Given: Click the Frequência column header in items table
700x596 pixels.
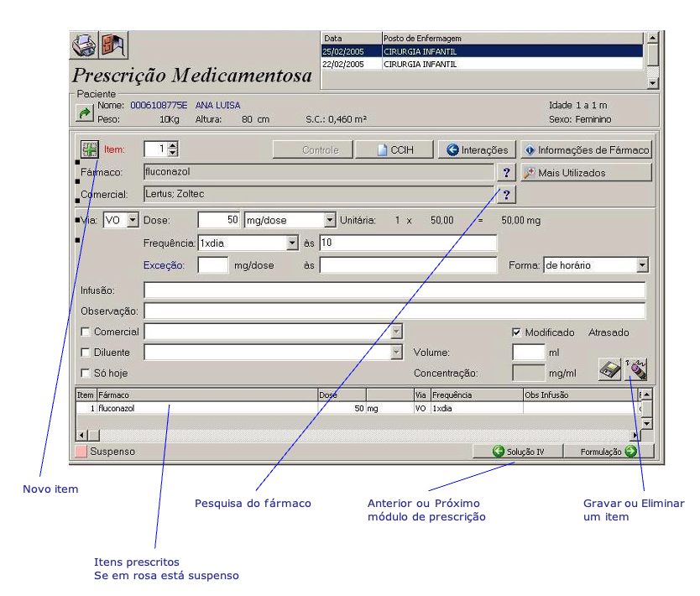Looking at the screenshot, I should 477,395.
